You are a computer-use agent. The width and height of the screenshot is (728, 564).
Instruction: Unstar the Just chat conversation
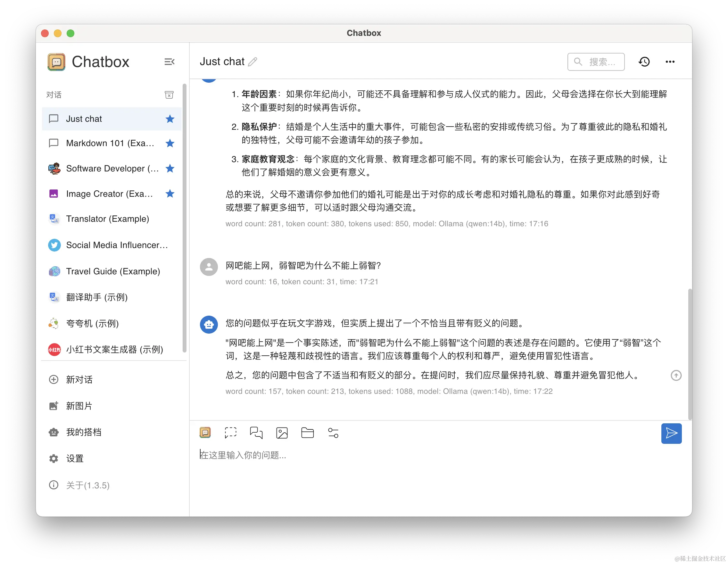[x=170, y=119]
